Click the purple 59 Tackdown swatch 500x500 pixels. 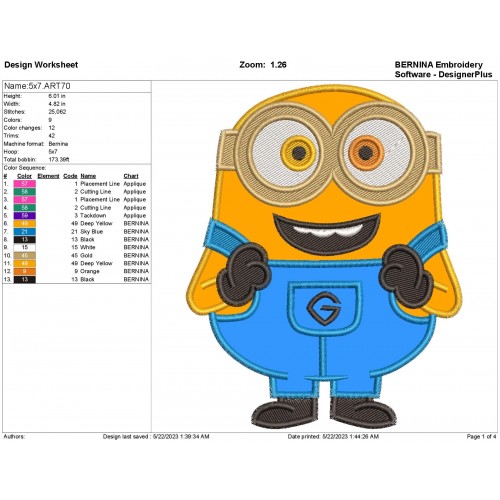[x=25, y=216]
